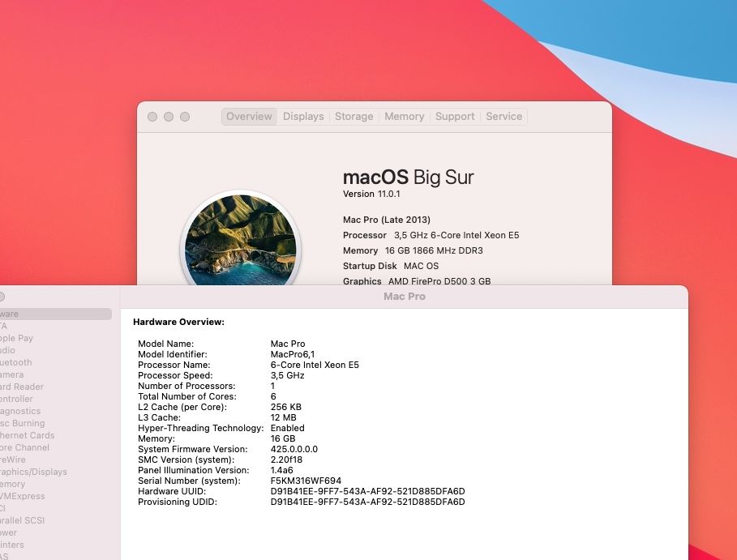Open the Displays tab
The width and height of the screenshot is (737, 560).
pyautogui.click(x=303, y=117)
